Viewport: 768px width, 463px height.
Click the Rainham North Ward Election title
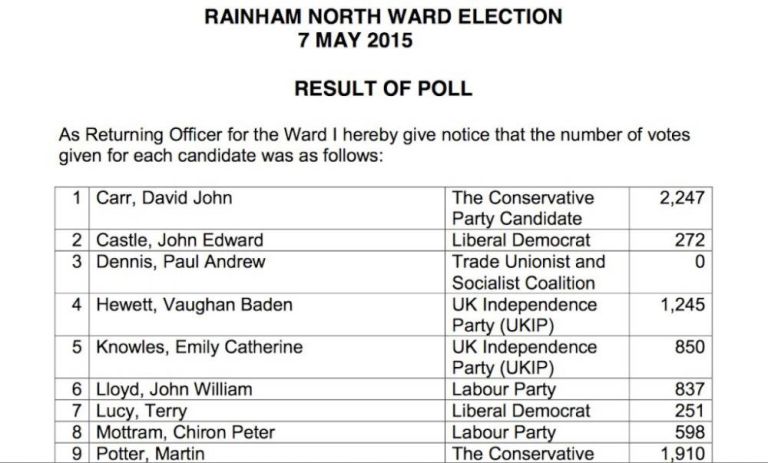tap(383, 17)
